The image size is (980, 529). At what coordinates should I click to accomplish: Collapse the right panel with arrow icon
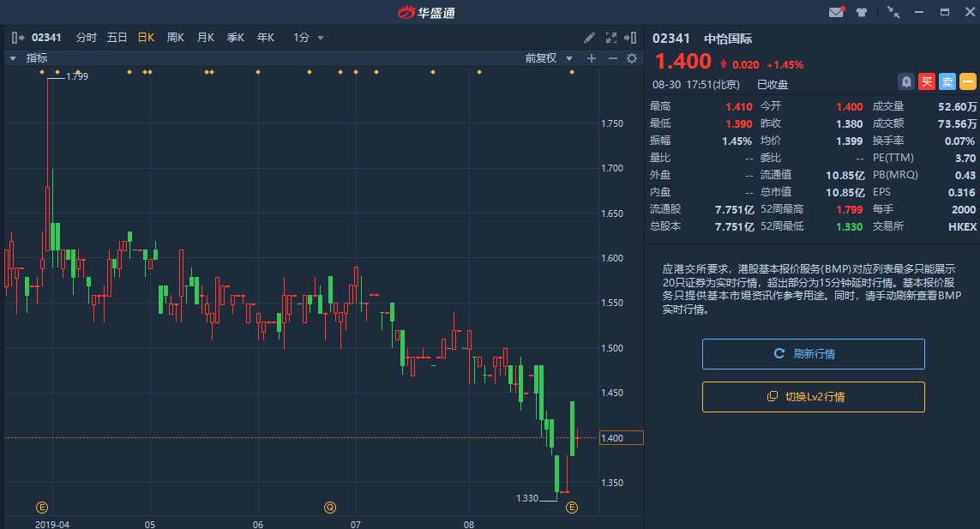click(630, 38)
